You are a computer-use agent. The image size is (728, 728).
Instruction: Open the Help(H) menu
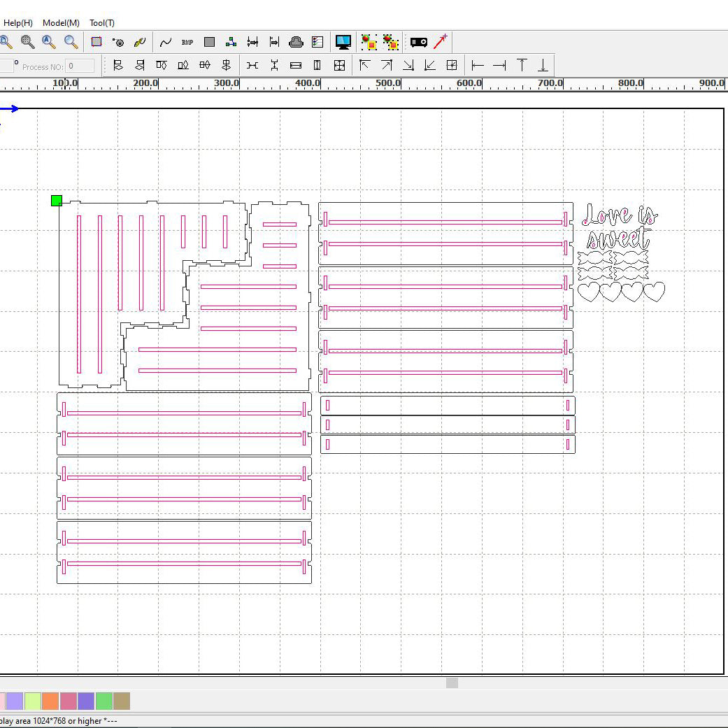(x=17, y=23)
